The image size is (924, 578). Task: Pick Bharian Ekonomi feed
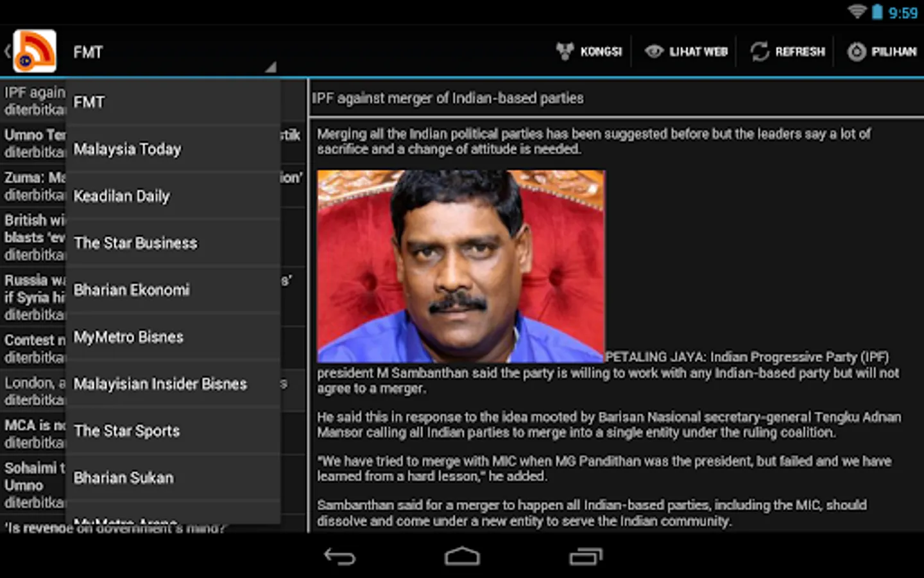click(x=173, y=290)
